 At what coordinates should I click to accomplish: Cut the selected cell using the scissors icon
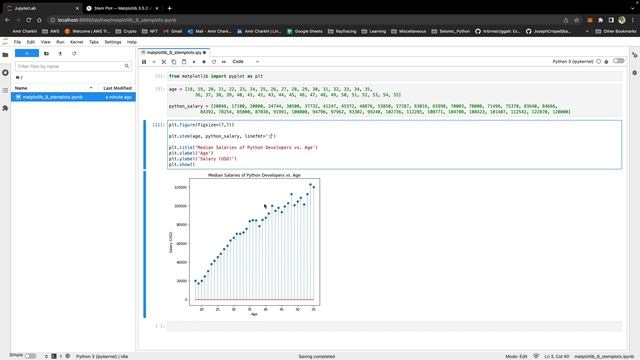pyautogui.click(x=164, y=62)
